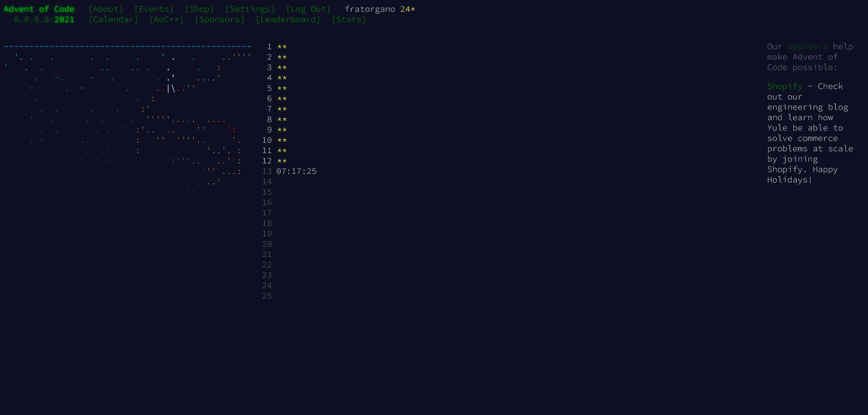
Task: Click the [Log Out] option
Action: (308, 9)
